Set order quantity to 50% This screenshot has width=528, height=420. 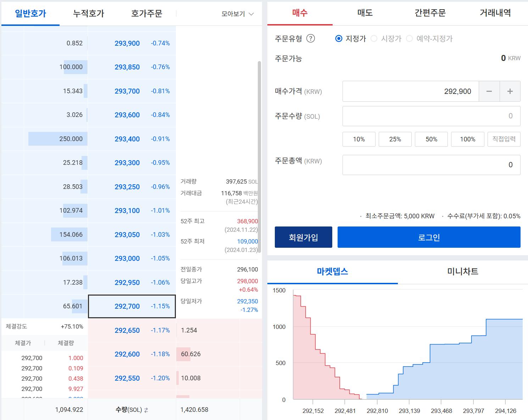point(431,139)
